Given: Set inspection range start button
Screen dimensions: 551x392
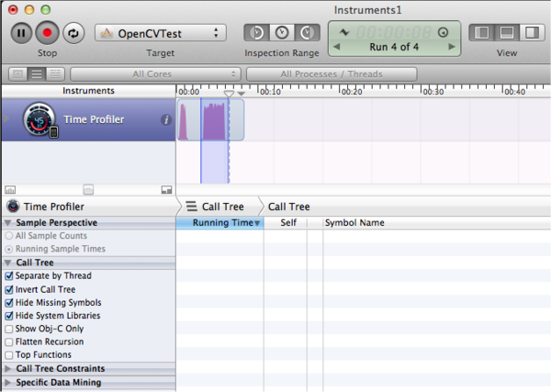Looking at the screenshot, I should (256, 33).
